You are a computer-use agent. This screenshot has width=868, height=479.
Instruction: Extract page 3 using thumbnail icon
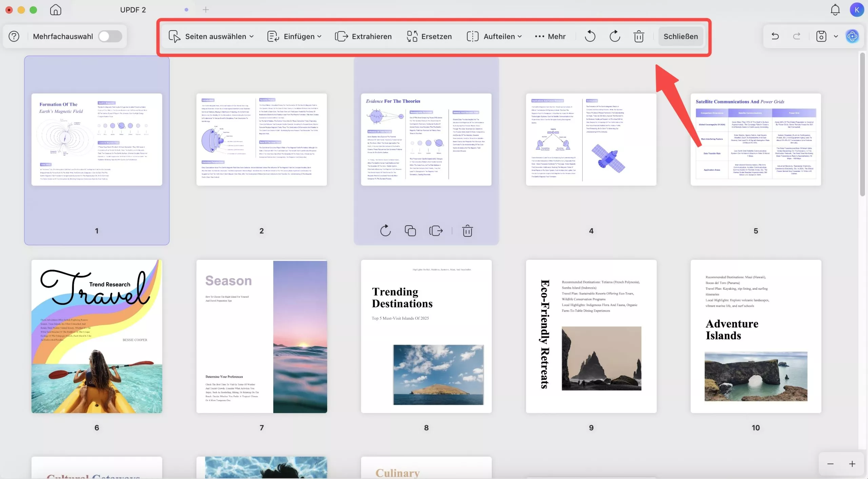tap(436, 231)
